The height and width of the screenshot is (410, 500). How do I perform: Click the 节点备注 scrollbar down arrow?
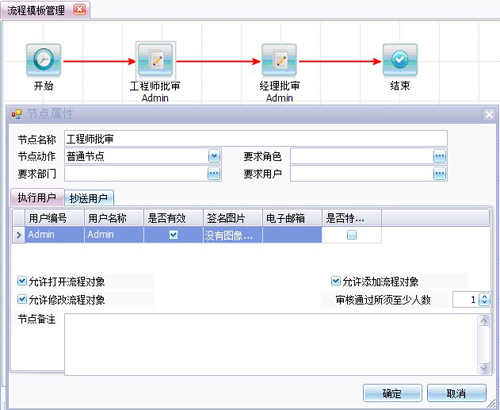point(484,369)
